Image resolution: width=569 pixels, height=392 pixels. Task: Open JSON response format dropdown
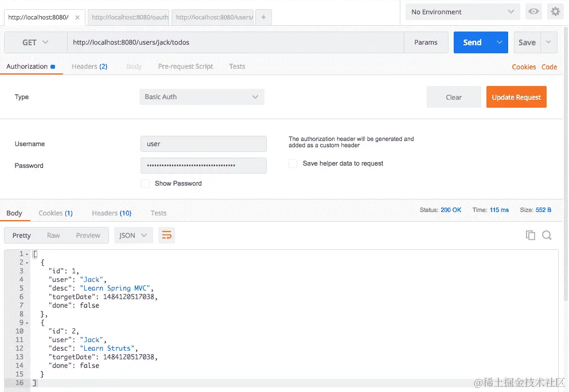tap(133, 236)
